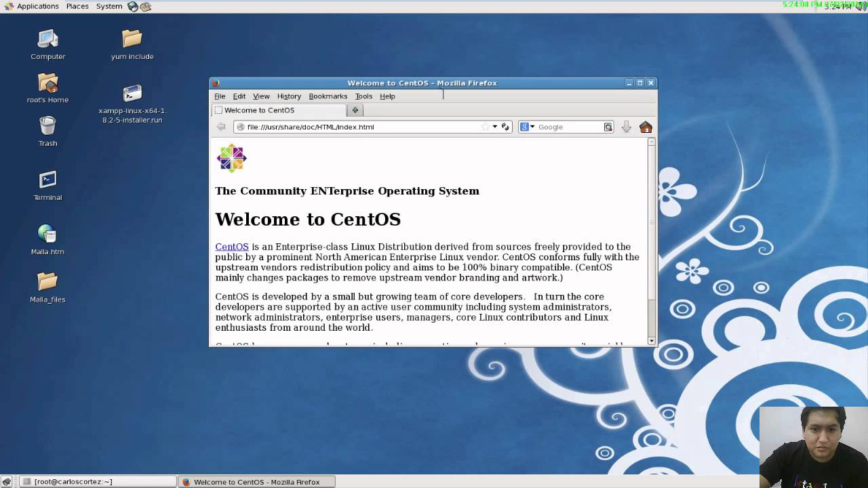868x488 pixels.
Task: Open the Applications menu
Action: point(31,6)
